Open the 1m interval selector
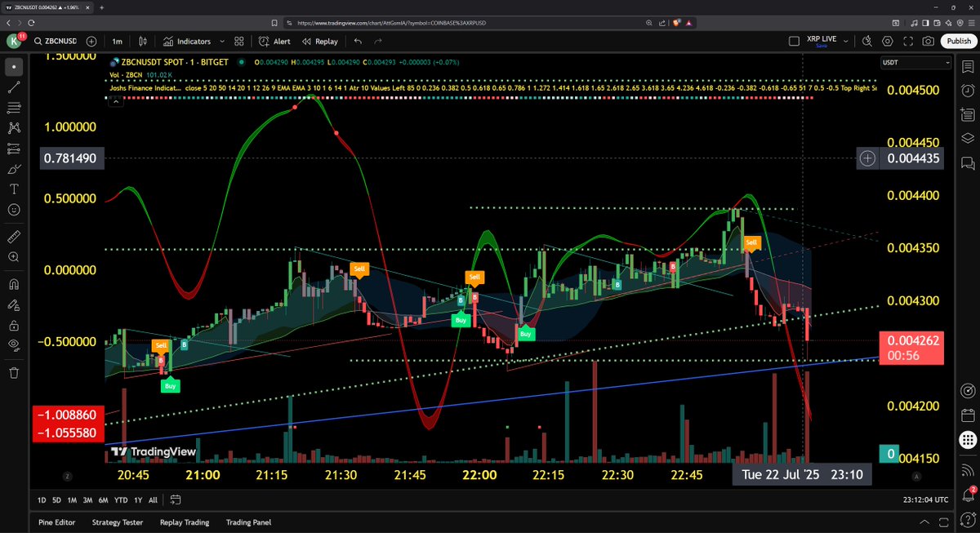This screenshot has width=980, height=533. [118, 41]
